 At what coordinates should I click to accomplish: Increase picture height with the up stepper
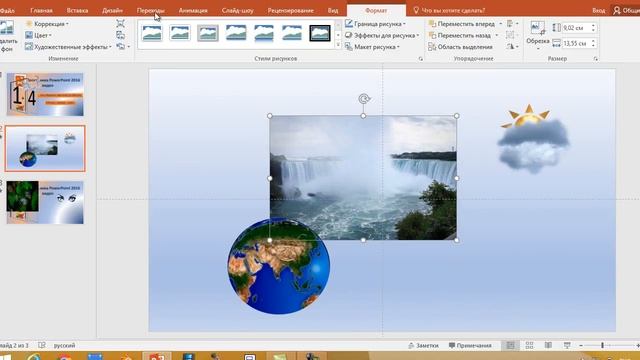pos(593,26)
